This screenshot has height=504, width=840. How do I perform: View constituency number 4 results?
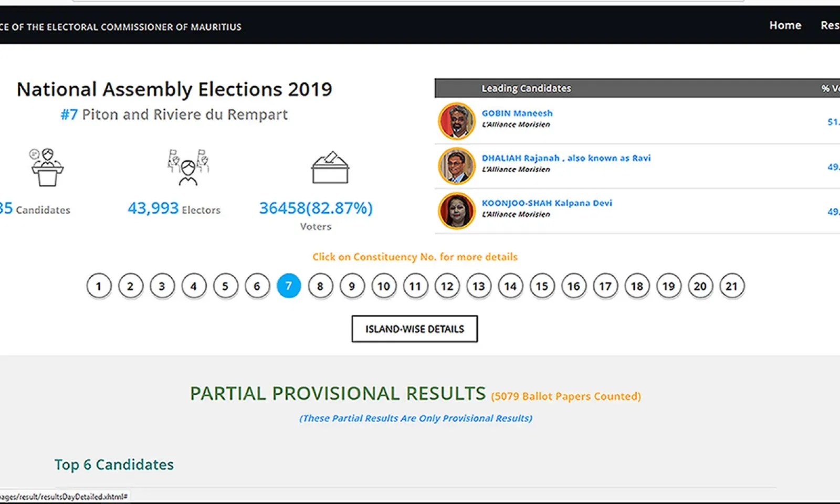click(194, 286)
